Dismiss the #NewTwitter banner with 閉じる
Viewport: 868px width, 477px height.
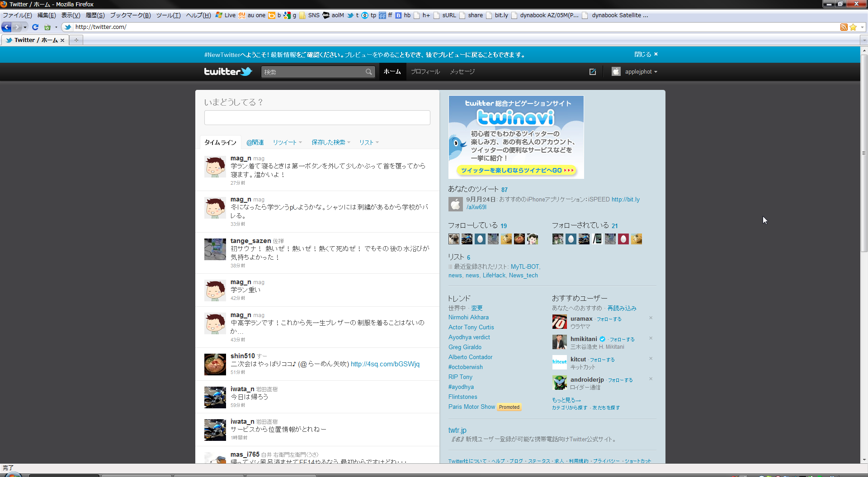tap(646, 54)
